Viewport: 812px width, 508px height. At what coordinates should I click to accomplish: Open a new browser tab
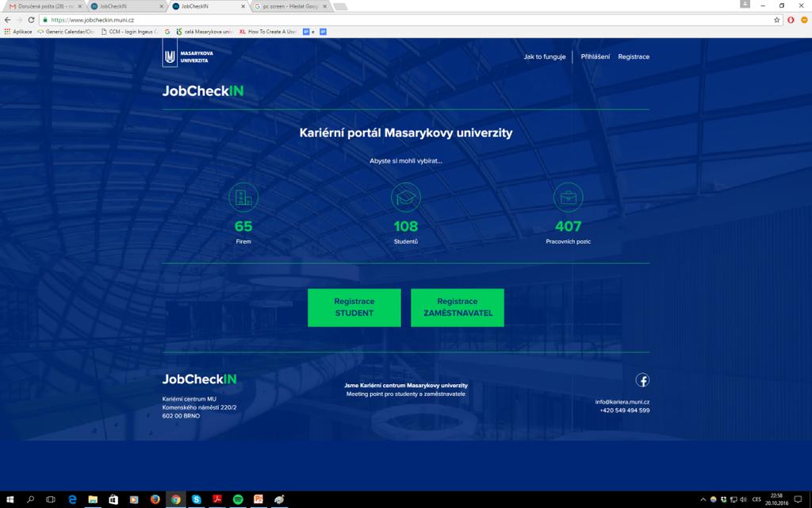pyautogui.click(x=340, y=6)
